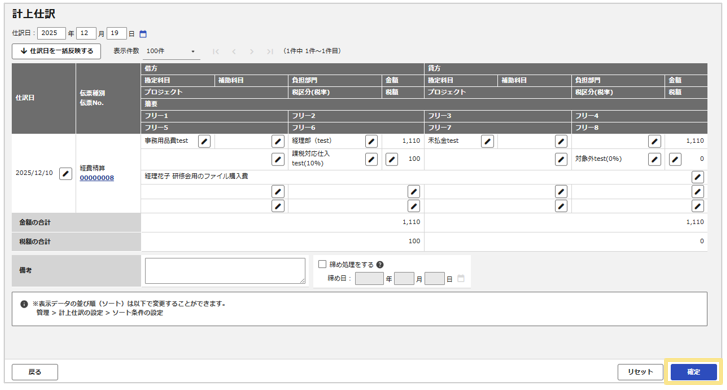Focus the 締め日 year field
The width and height of the screenshot is (727, 390).
[369, 279]
